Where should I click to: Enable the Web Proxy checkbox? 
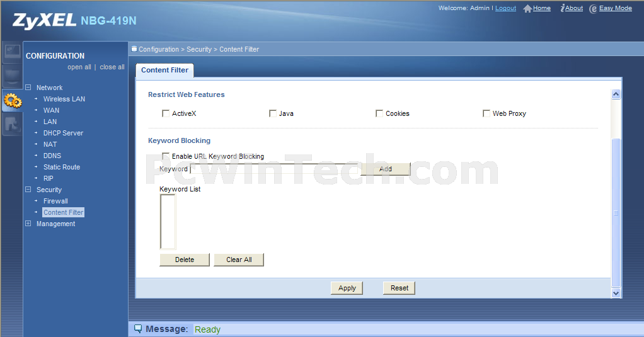(x=486, y=113)
